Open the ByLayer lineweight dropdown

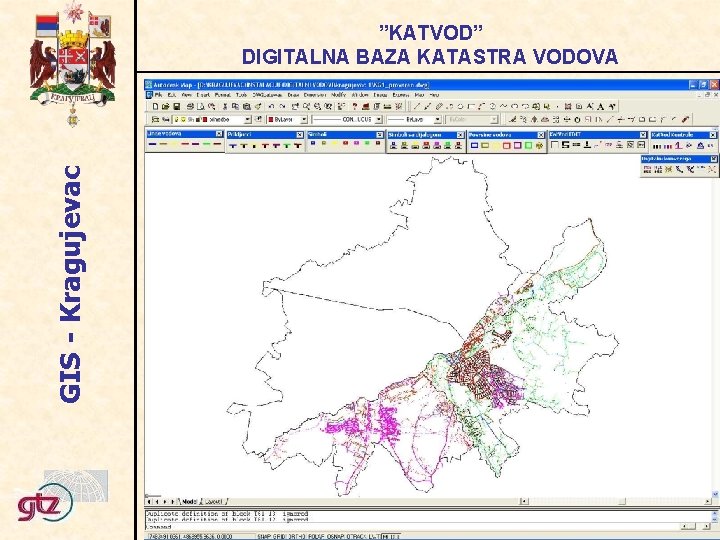438,119
